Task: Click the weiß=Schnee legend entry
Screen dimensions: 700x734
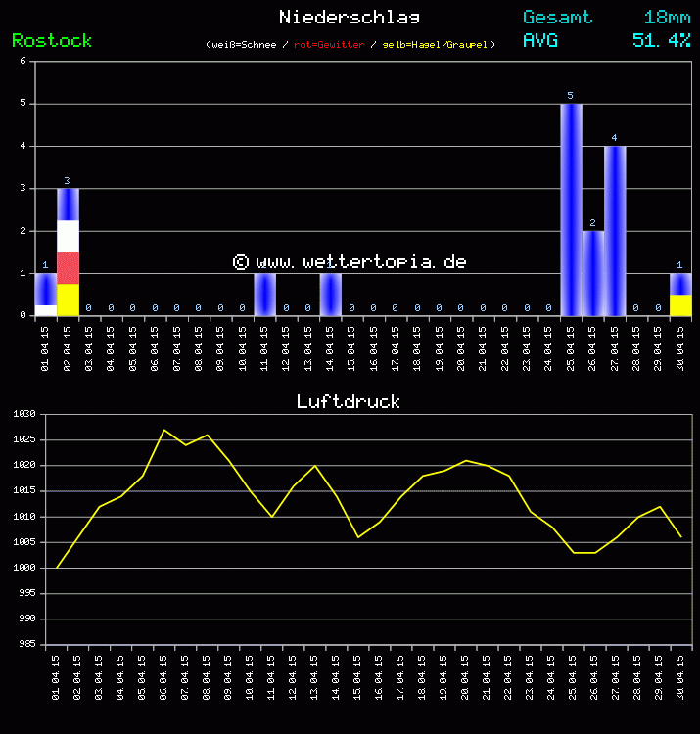Action: click(x=243, y=45)
